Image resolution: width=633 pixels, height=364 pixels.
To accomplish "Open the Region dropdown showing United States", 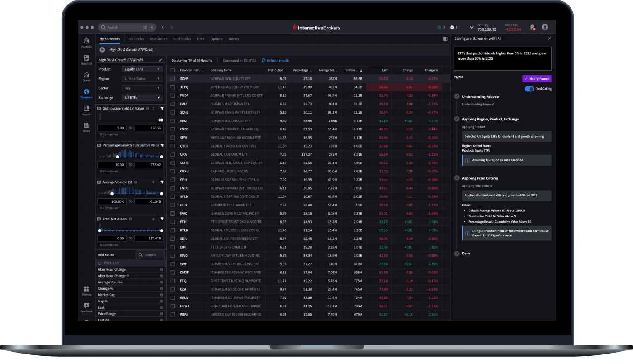I will (x=142, y=79).
